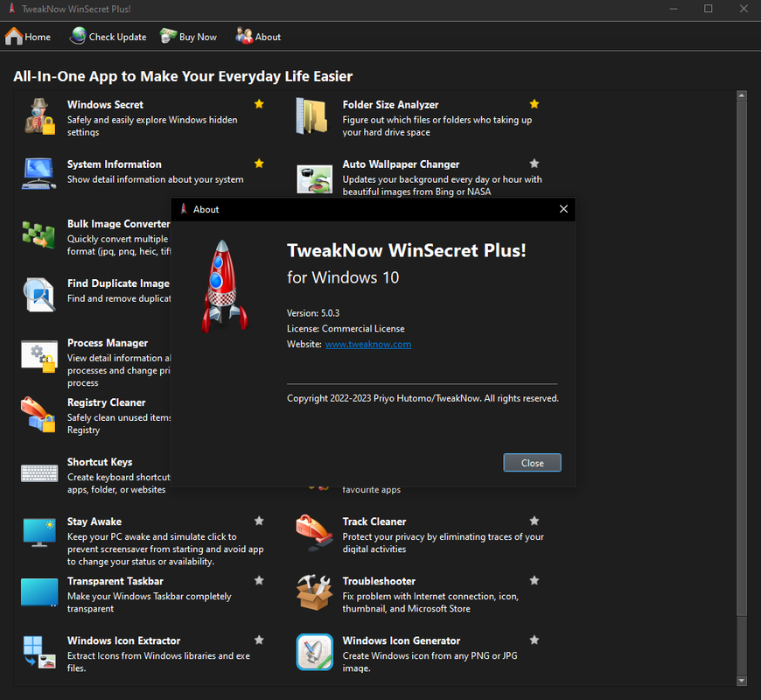This screenshot has height=700, width=761.
Task: Click the License: Commercial License text
Action: [x=346, y=329]
